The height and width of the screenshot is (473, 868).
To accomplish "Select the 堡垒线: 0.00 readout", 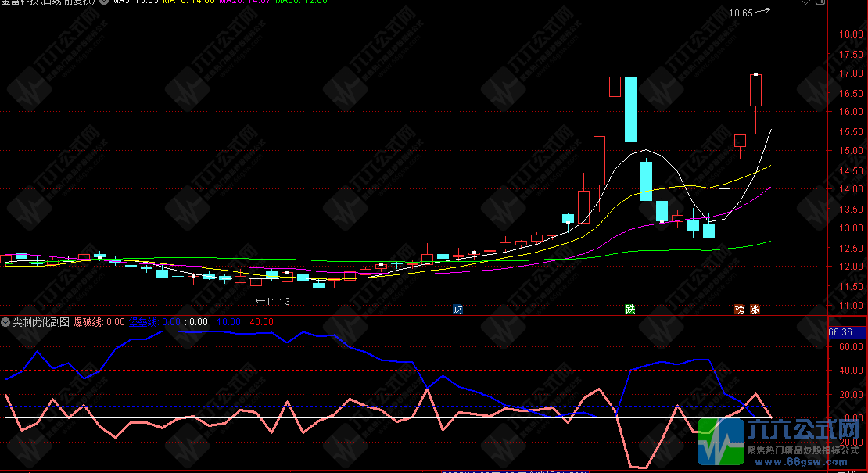I will (x=155, y=322).
